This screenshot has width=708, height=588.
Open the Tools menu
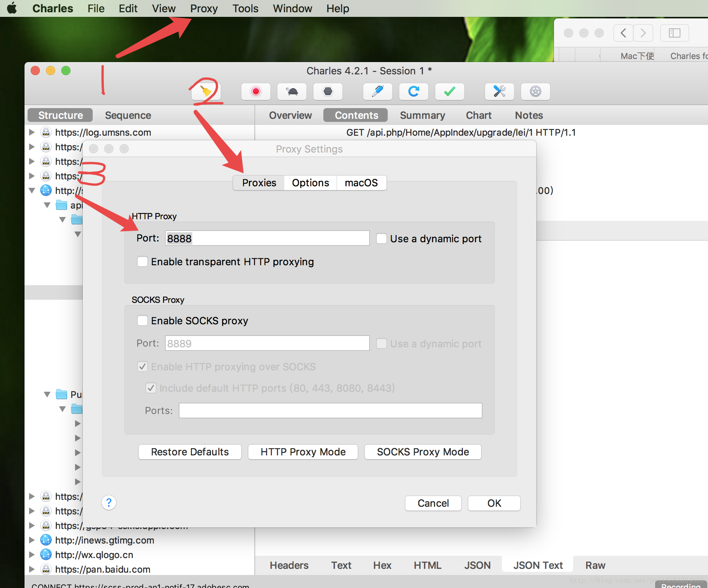[x=245, y=8]
